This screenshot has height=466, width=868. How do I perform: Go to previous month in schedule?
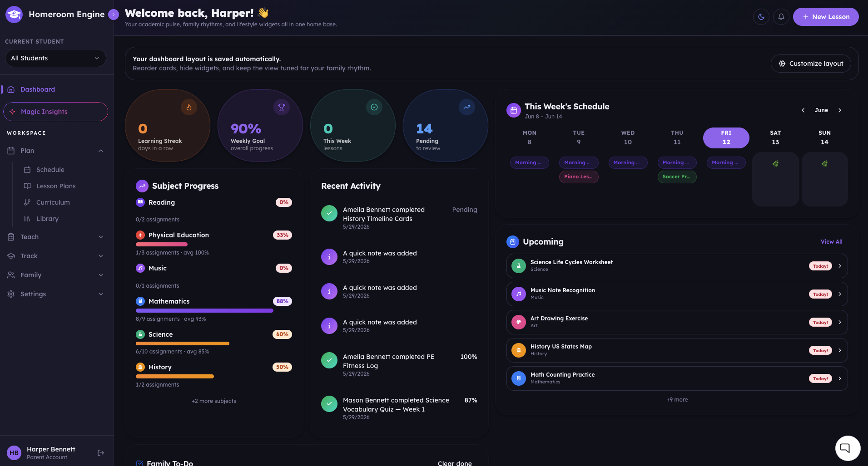[803, 110]
